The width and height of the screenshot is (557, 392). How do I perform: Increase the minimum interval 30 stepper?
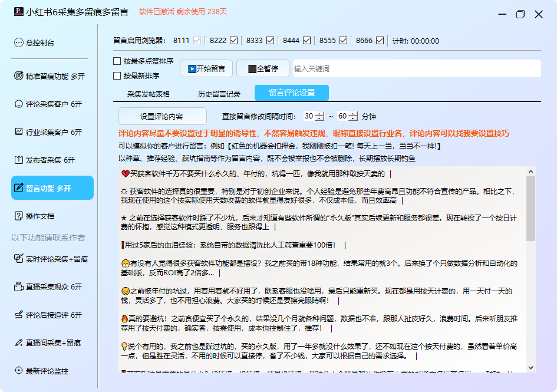320,114
